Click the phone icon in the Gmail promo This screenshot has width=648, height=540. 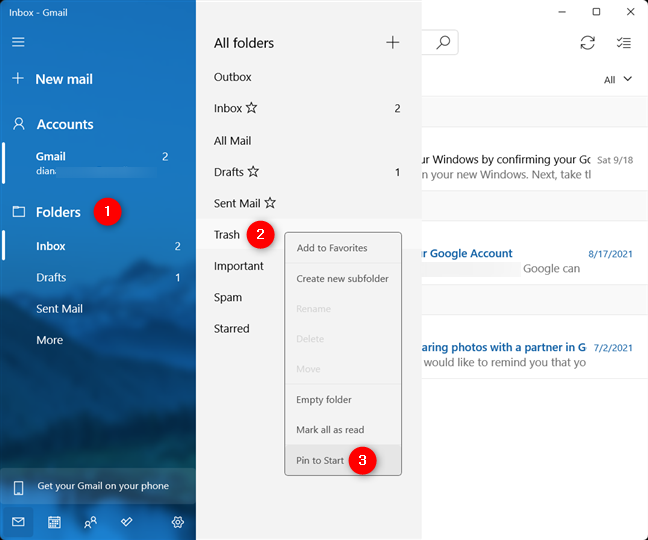[x=18, y=487]
